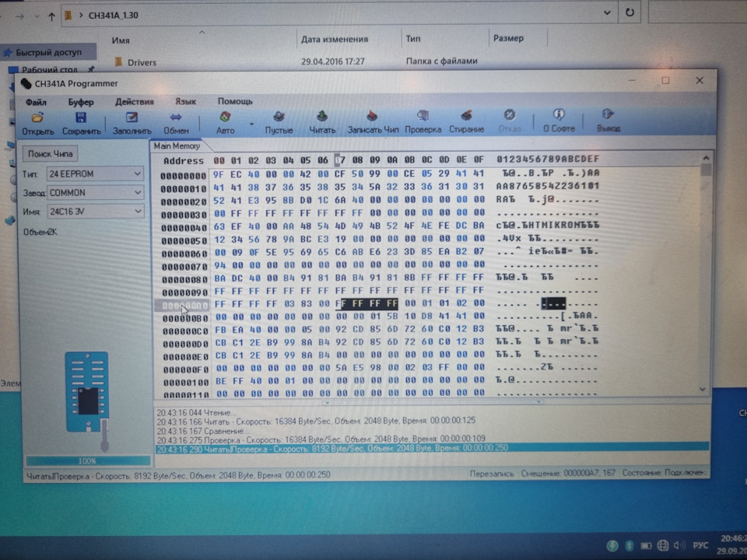Viewport: 747px width, 560px height.
Task: Select the Main Memory tab
Action: [177, 146]
